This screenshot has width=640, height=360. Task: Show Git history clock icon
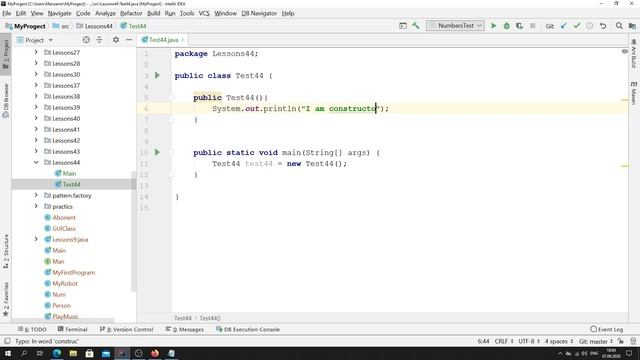(590, 26)
